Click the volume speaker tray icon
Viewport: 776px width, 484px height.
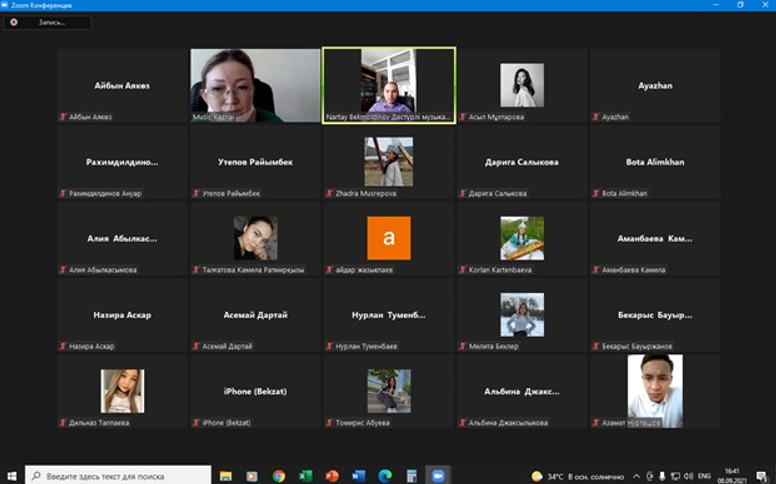coord(688,476)
